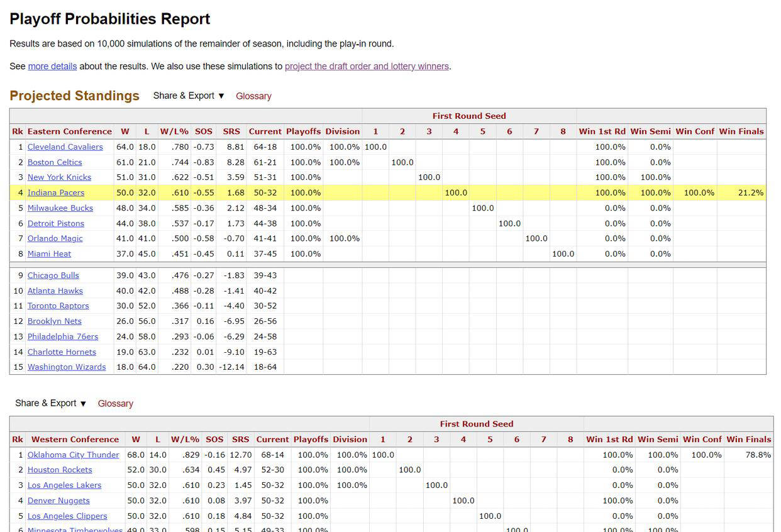The height and width of the screenshot is (532, 781).
Task: Click Western Conference column header
Action: click(75, 440)
